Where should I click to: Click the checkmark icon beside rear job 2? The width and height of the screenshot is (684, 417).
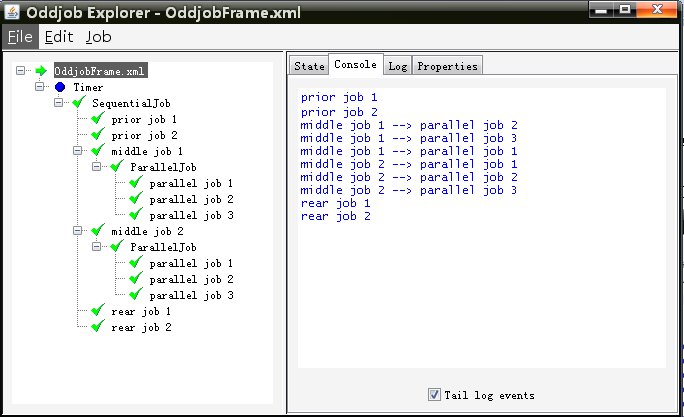tap(98, 328)
